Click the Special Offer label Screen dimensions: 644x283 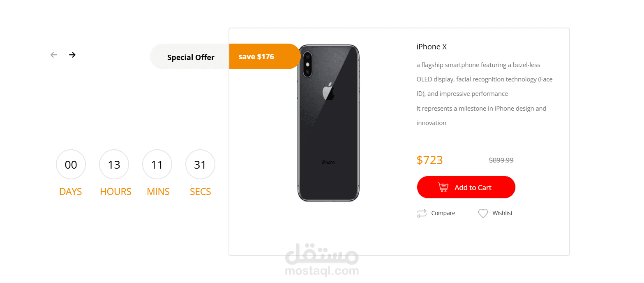click(191, 57)
